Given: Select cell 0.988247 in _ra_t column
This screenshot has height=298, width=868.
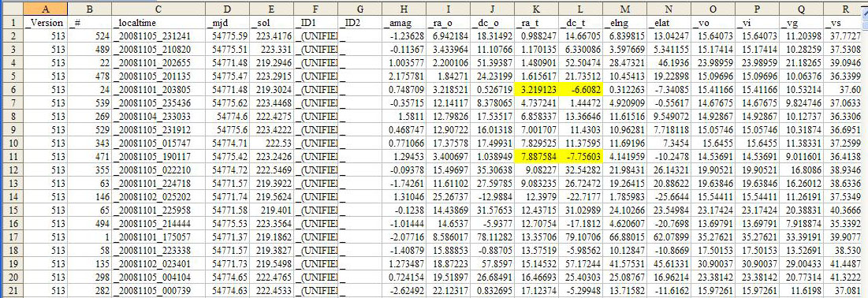Looking at the screenshot, I should (x=537, y=36).
